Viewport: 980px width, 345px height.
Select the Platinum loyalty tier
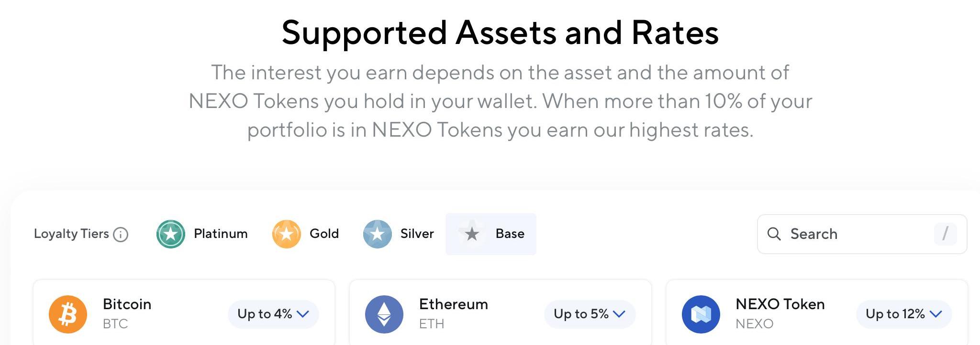(x=221, y=234)
